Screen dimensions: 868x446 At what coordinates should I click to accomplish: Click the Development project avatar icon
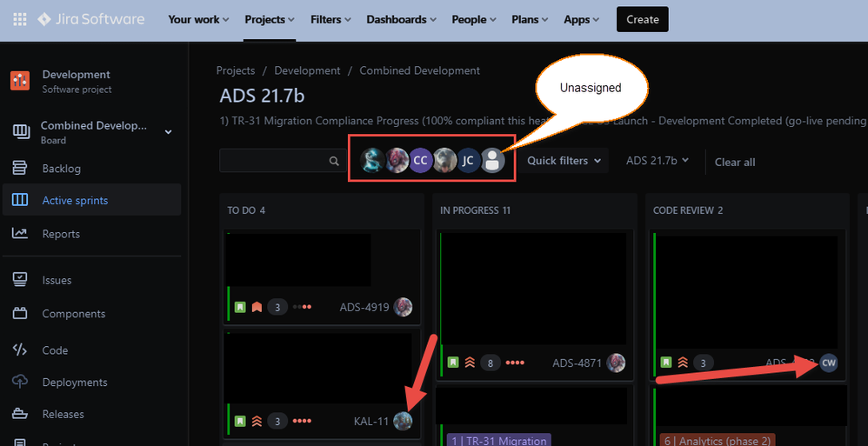click(x=20, y=81)
